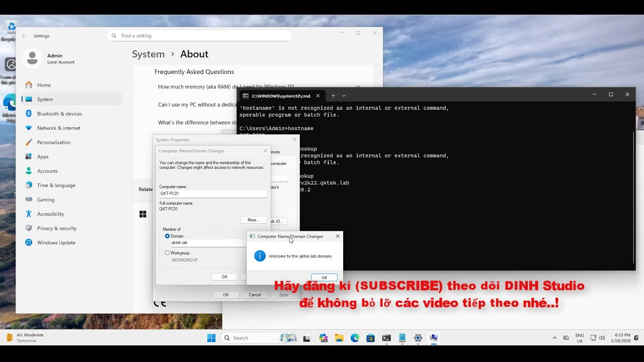Click Cancel in System Properties
The height and width of the screenshot is (362, 644).
(x=255, y=295)
